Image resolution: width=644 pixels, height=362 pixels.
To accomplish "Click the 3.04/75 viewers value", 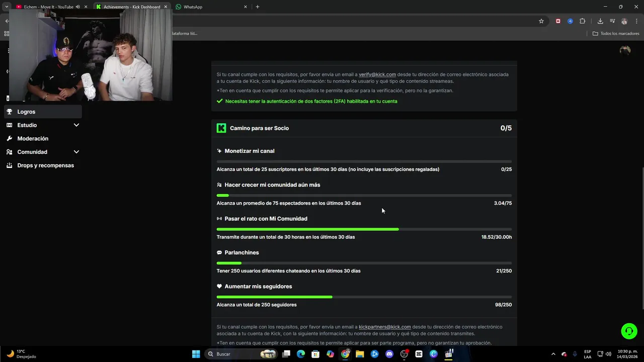I will coord(503,203).
